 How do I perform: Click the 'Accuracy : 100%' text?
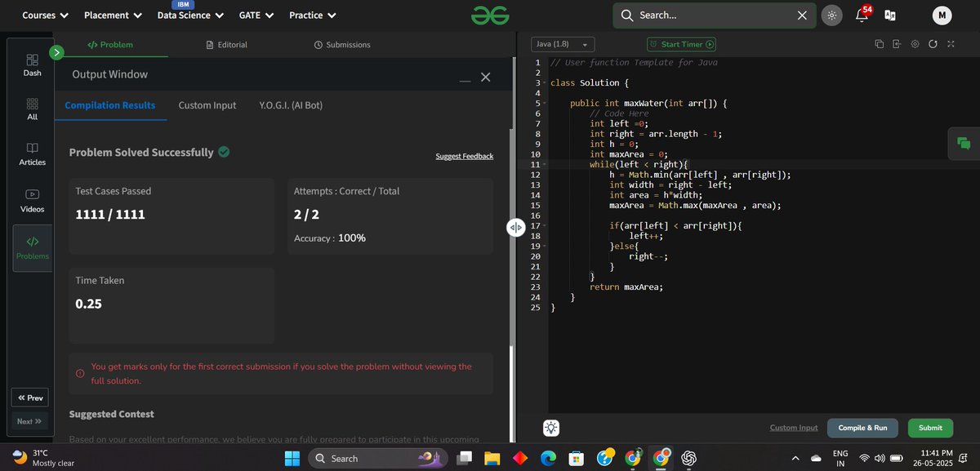tap(330, 238)
